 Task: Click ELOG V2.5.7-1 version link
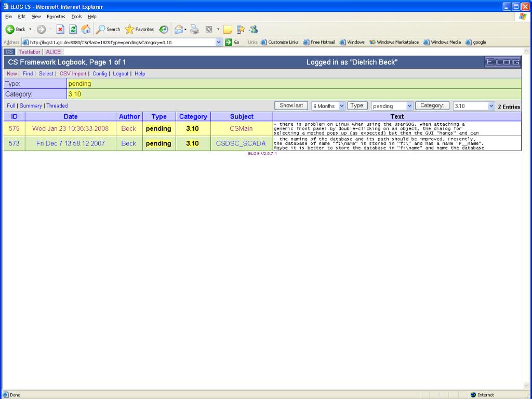coord(262,154)
